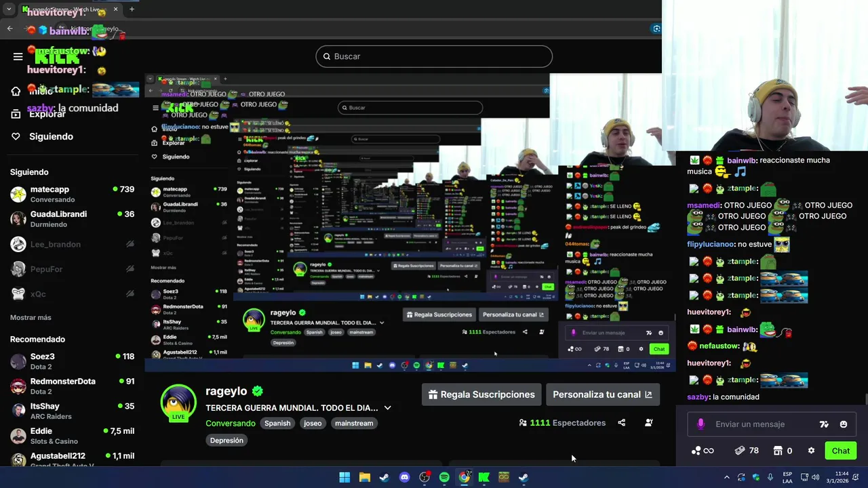Open recommended channel Agustabell212
The height and width of the screenshot is (488, 868).
(72, 460)
